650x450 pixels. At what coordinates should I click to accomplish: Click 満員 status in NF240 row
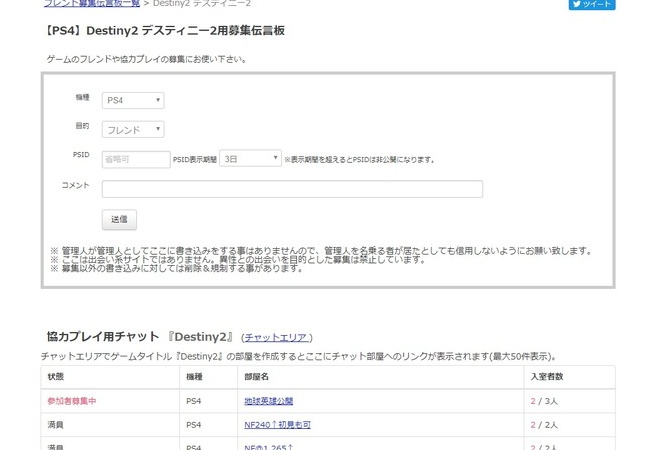click(56, 425)
